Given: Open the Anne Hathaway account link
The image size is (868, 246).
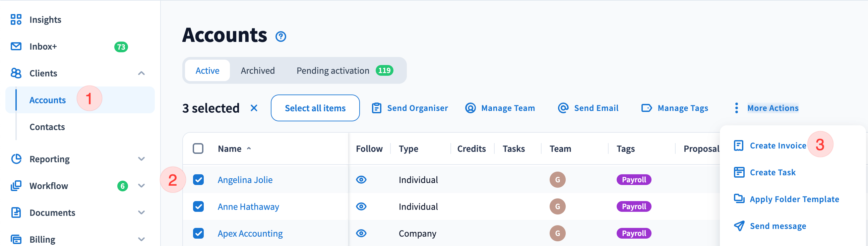Looking at the screenshot, I should [248, 206].
